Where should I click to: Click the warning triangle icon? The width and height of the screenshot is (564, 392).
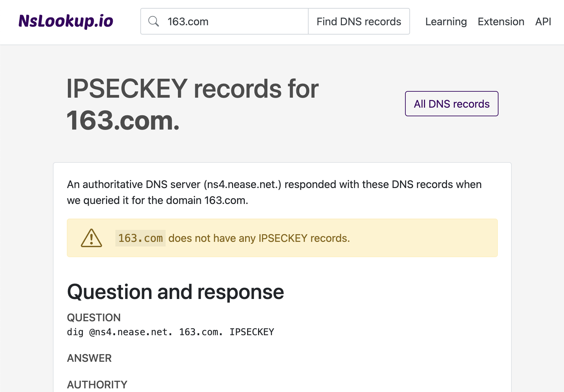[91, 238]
